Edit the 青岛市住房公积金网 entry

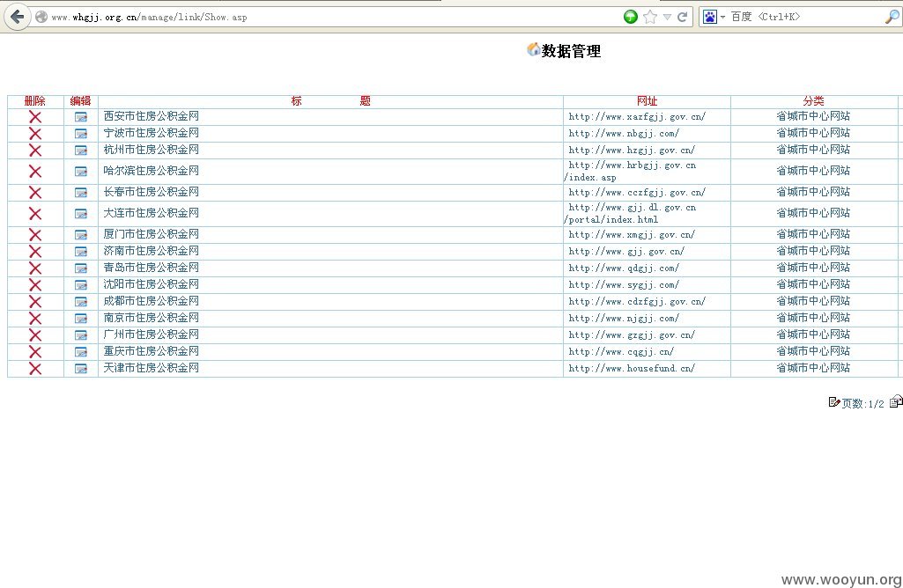pos(81,268)
